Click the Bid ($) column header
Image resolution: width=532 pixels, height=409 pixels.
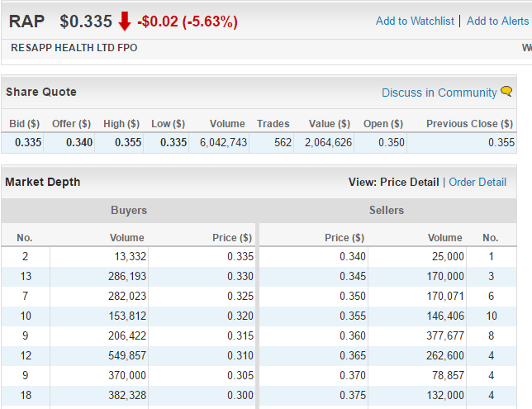coord(25,124)
